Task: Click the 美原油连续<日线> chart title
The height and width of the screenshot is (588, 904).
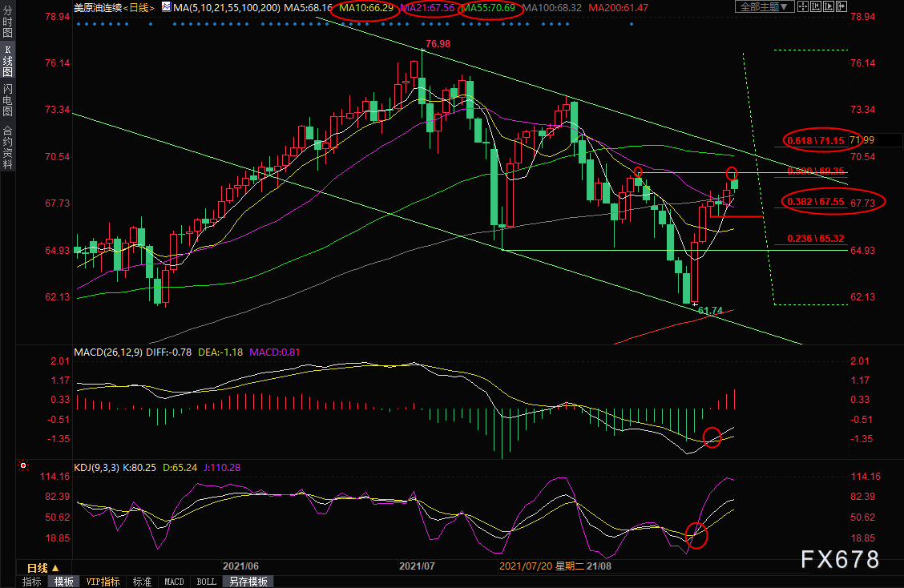Action: 114,8
